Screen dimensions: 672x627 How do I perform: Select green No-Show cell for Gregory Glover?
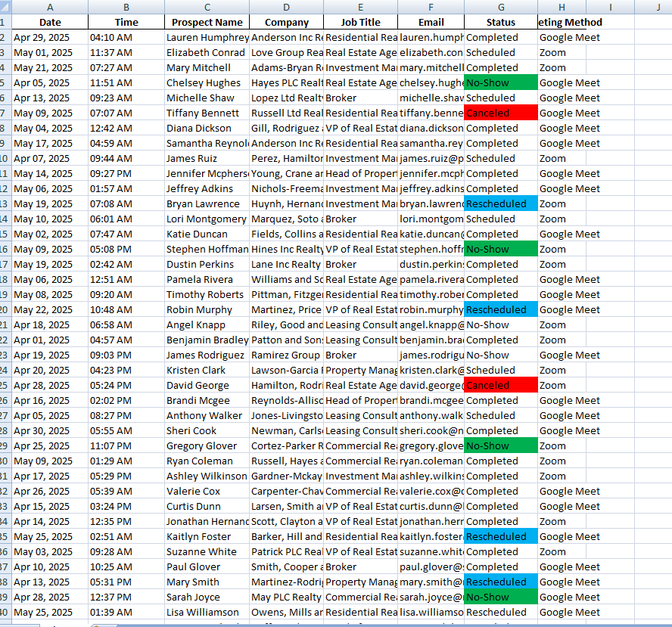pyautogui.click(x=501, y=445)
